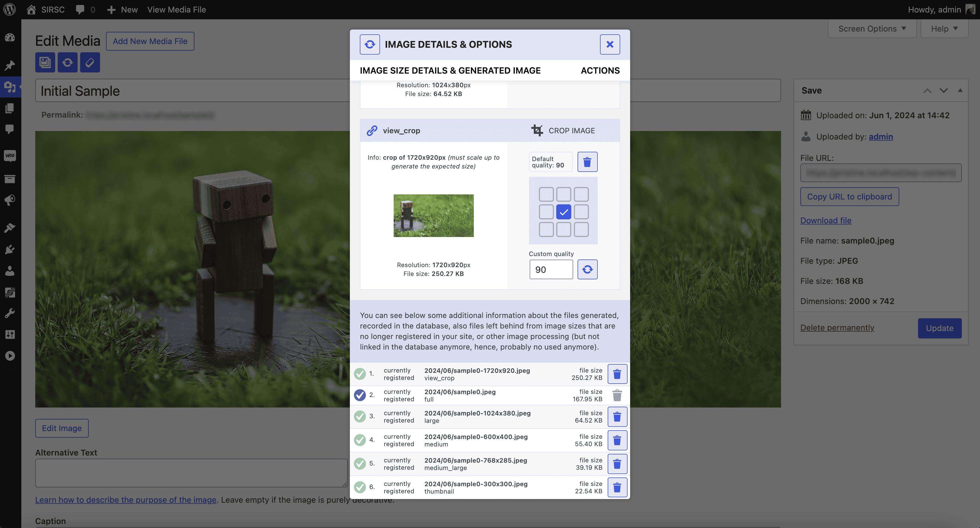The width and height of the screenshot is (980, 528).
Task: Click regenerate all icon in dialog header
Action: tap(370, 45)
